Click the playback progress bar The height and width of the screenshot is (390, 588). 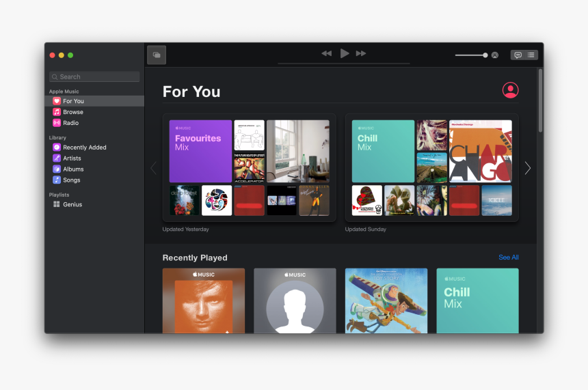344,64
